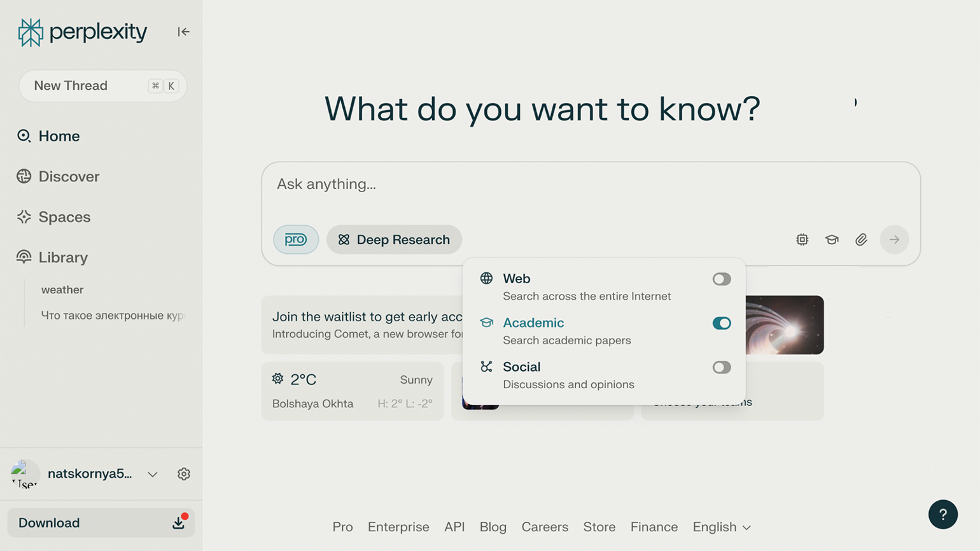Open the Spaces section
This screenshot has width=980, height=551.
click(x=64, y=217)
